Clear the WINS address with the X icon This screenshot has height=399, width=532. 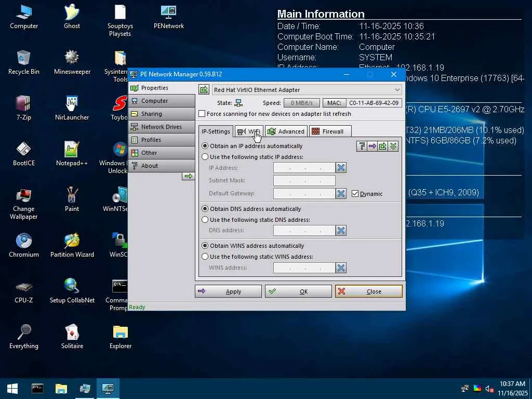pos(341,268)
